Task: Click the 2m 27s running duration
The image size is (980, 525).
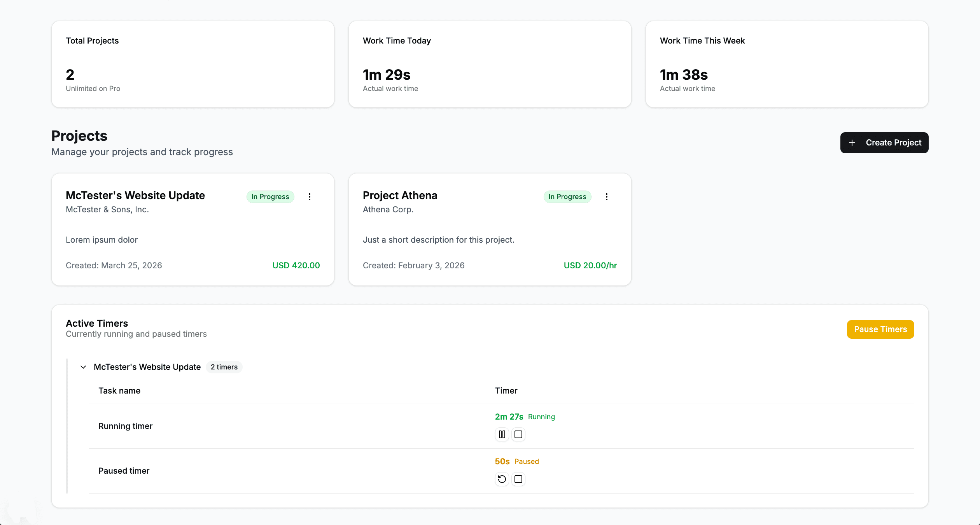Action: 509,417
